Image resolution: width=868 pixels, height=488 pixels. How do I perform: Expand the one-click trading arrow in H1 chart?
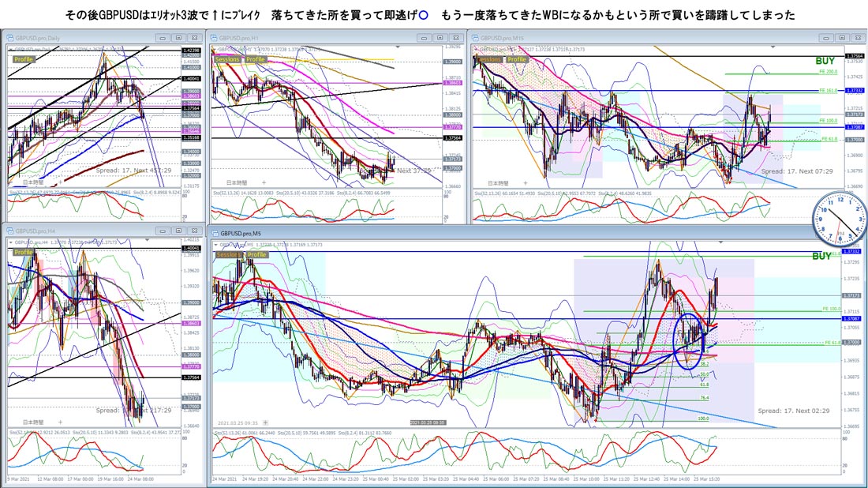pyautogui.click(x=215, y=49)
